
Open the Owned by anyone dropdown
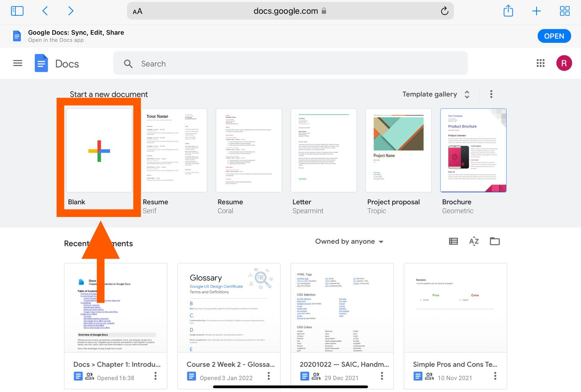(x=349, y=241)
